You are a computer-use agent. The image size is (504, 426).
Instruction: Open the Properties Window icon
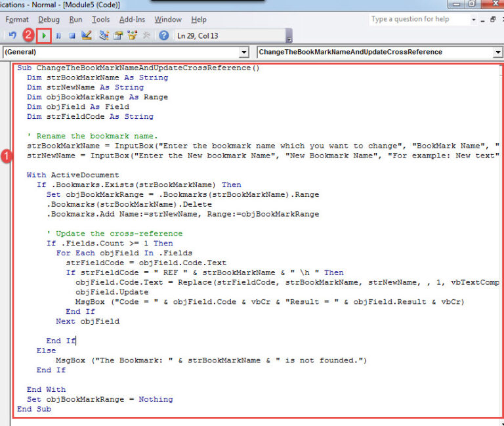tap(118, 35)
